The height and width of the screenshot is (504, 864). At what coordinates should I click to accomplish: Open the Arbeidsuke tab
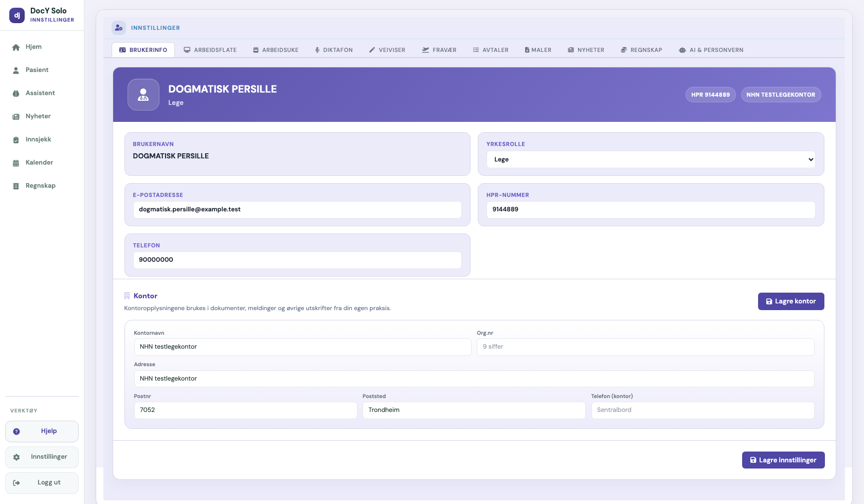tap(276, 50)
